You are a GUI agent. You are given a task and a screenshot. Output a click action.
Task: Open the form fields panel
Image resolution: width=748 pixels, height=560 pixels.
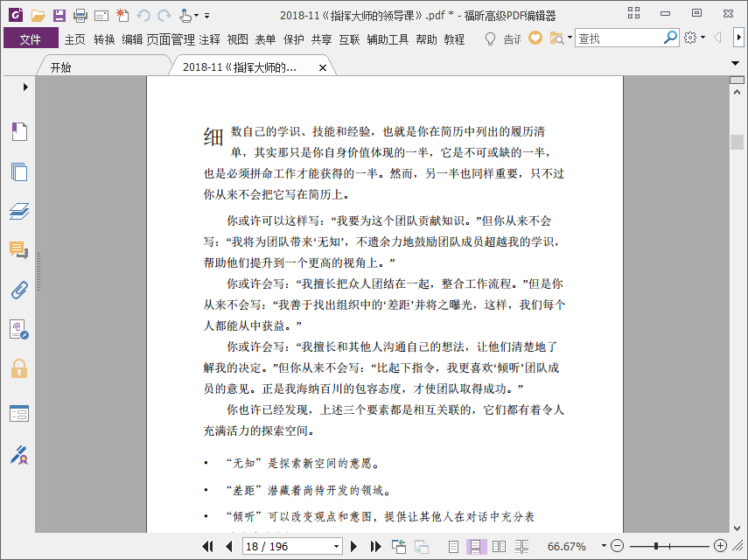tap(19, 413)
